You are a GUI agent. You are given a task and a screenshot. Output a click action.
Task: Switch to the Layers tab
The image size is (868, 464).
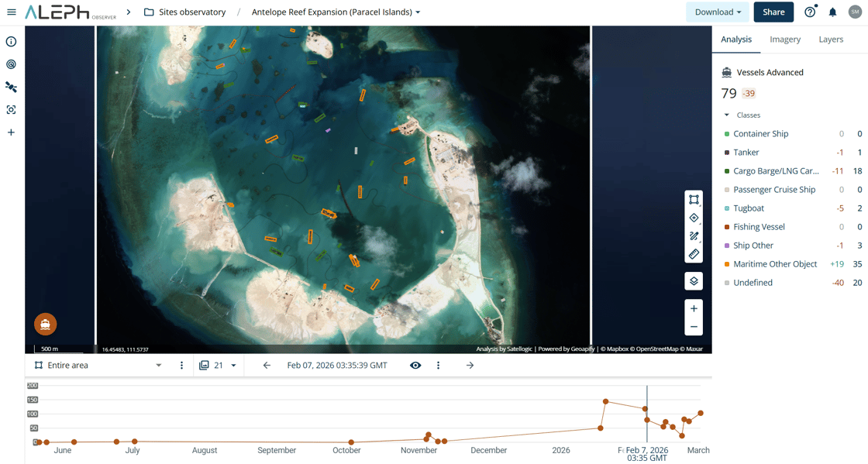point(831,40)
